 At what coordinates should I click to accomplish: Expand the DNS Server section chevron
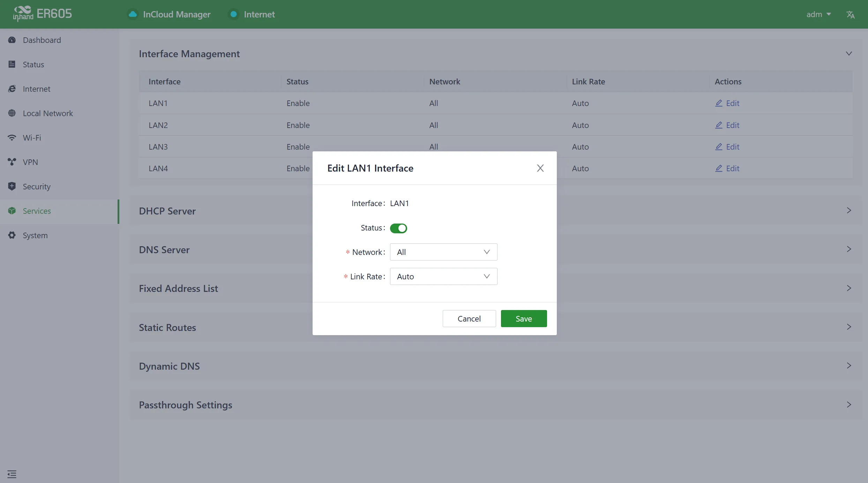tap(849, 249)
